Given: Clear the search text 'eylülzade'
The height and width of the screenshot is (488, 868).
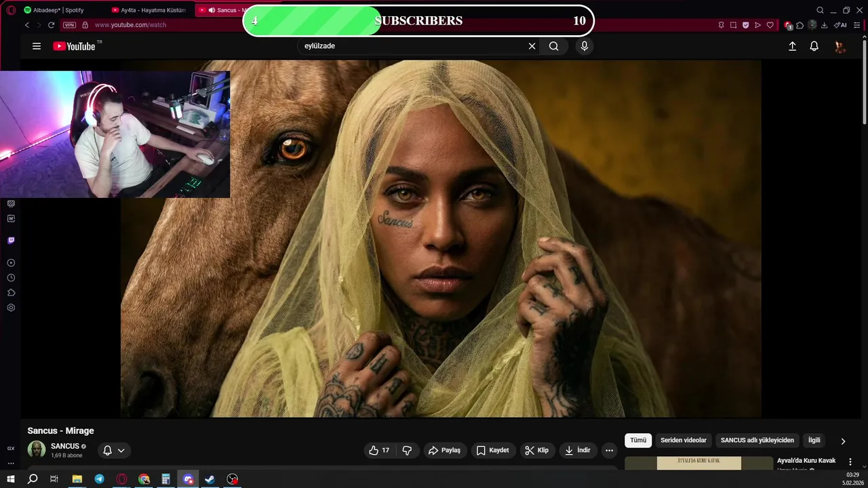Looking at the screenshot, I should tap(532, 46).
